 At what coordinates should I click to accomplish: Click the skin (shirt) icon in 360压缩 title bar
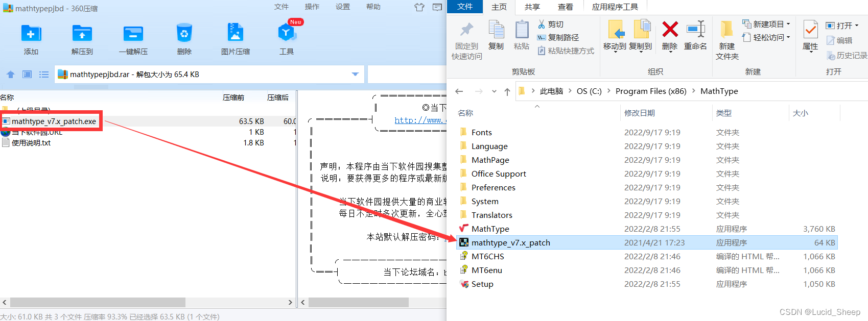tap(419, 7)
